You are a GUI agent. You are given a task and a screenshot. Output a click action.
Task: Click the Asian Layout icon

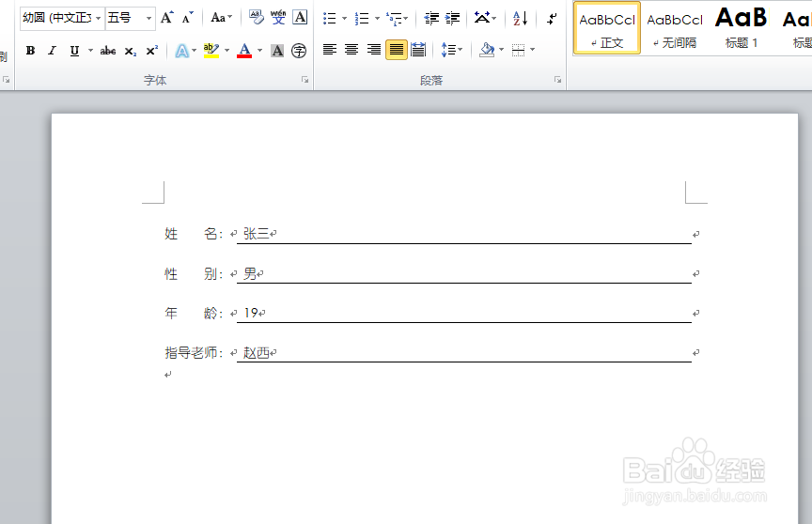tap(481, 19)
